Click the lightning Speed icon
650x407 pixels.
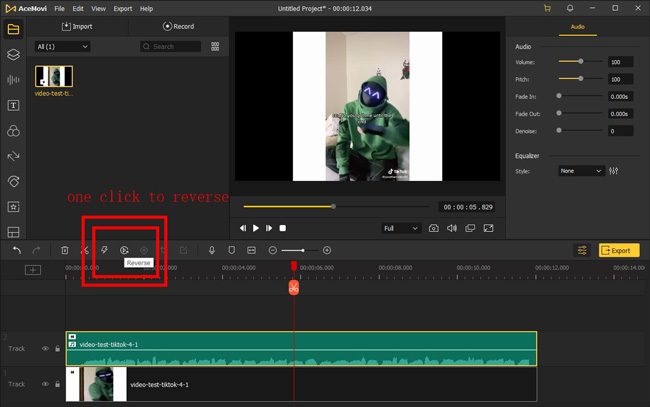(x=104, y=250)
